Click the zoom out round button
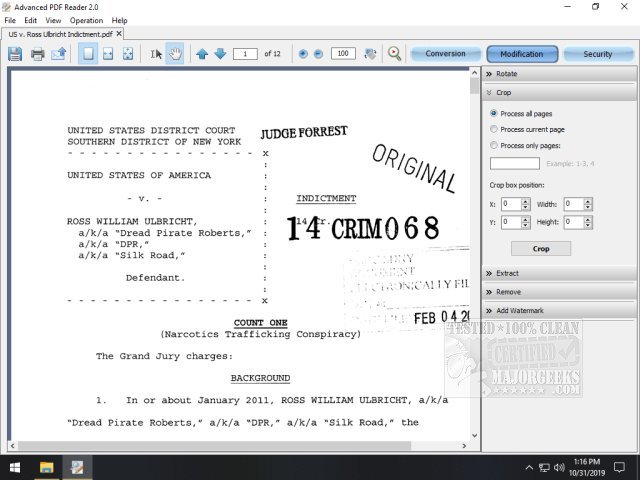The width and height of the screenshot is (640, 480). (x=318, y=54)
